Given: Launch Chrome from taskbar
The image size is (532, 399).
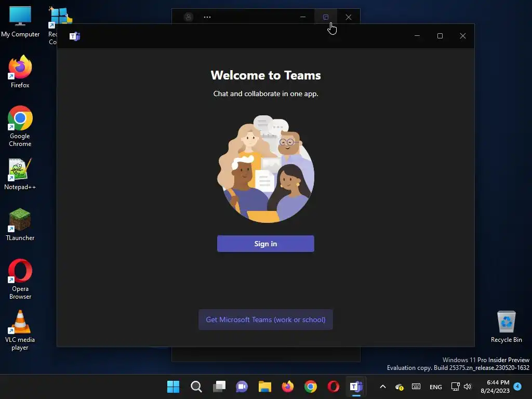Looking at the screenshot, I should tap(311, 387).
